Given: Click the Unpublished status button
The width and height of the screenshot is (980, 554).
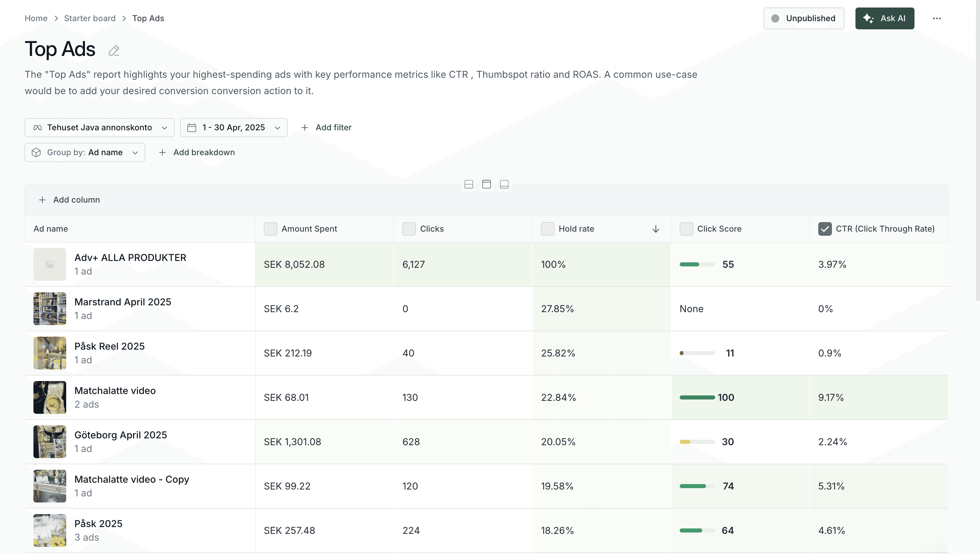Looking at the screenshot, I should click(803, 18).
